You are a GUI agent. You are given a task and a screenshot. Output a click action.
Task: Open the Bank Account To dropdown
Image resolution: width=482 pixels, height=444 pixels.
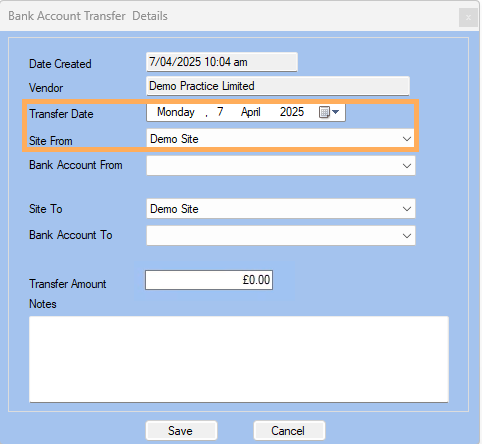pos(281,236)
